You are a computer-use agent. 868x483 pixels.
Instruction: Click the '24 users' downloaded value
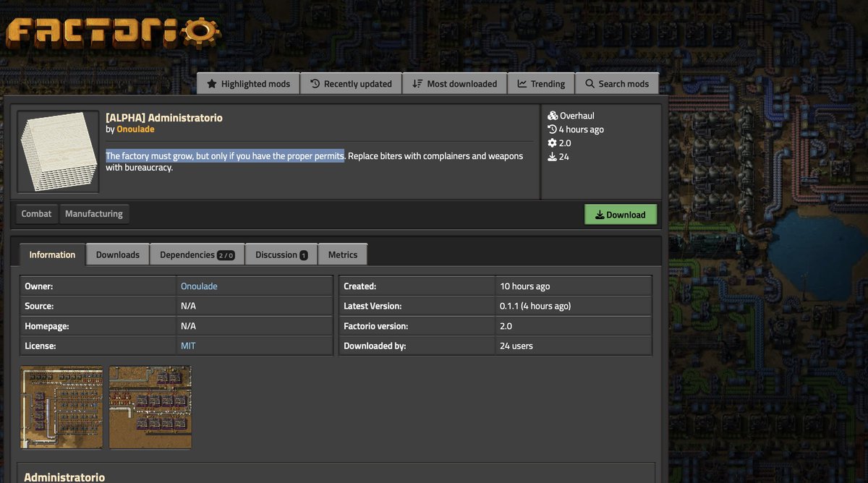pos(516,346)
